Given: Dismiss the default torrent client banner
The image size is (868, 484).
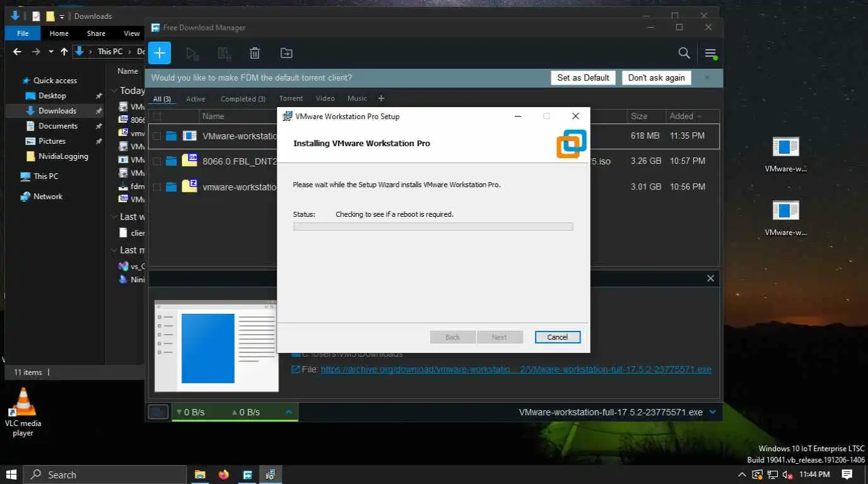Looking at the screenshot, I should 707,78.
